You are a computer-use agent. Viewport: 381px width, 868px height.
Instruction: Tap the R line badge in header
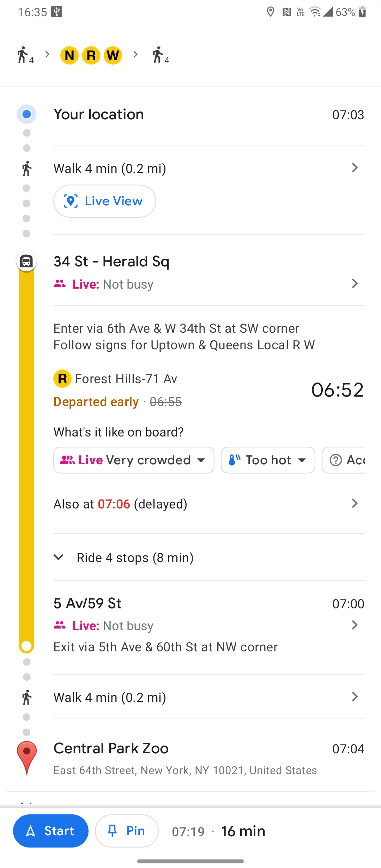[x=91, y=55]
